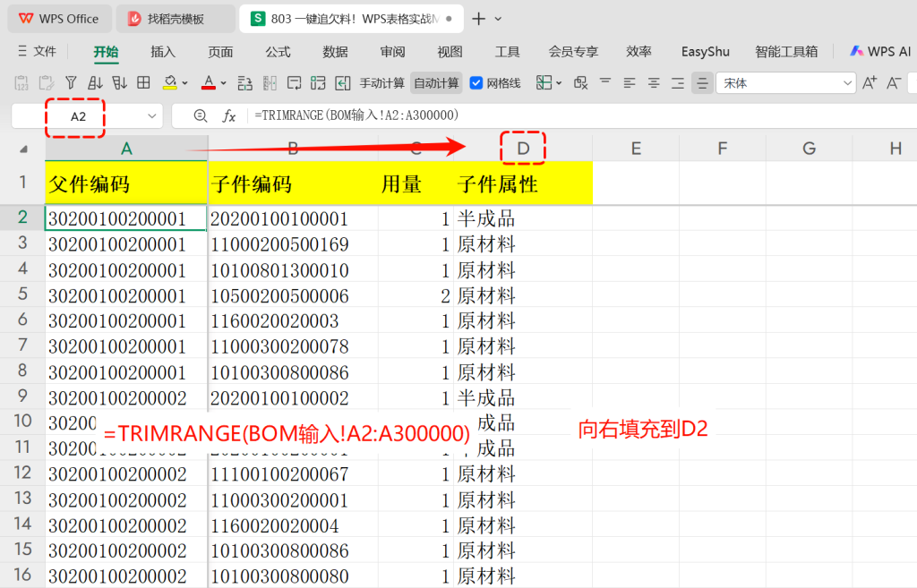The image size is (917, 588).
Task: Open the 文件 file menu
Action: [38, 51]
